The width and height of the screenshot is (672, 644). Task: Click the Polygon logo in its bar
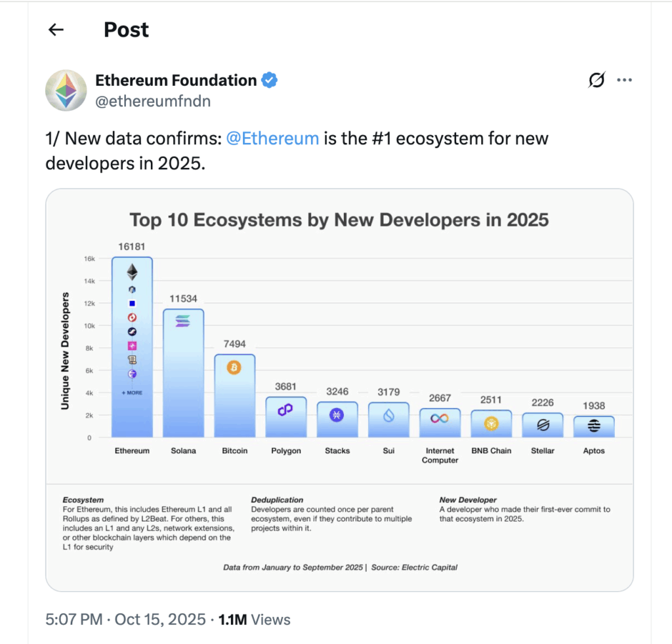click(285, 409)
